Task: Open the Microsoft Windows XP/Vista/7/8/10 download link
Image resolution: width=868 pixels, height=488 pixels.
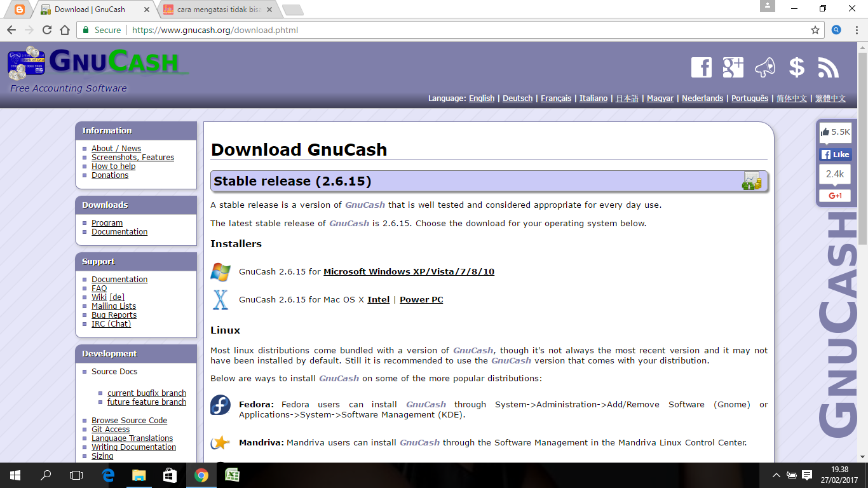Action: coord(409,271)
